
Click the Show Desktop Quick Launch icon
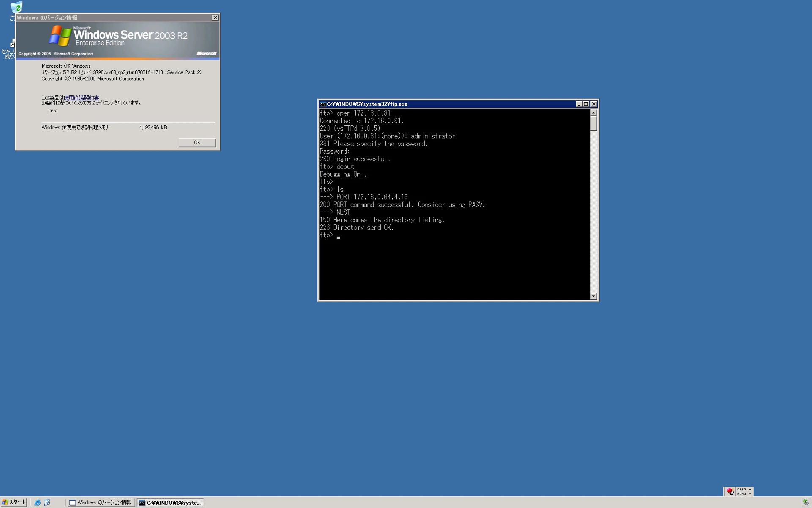point(47,502)
